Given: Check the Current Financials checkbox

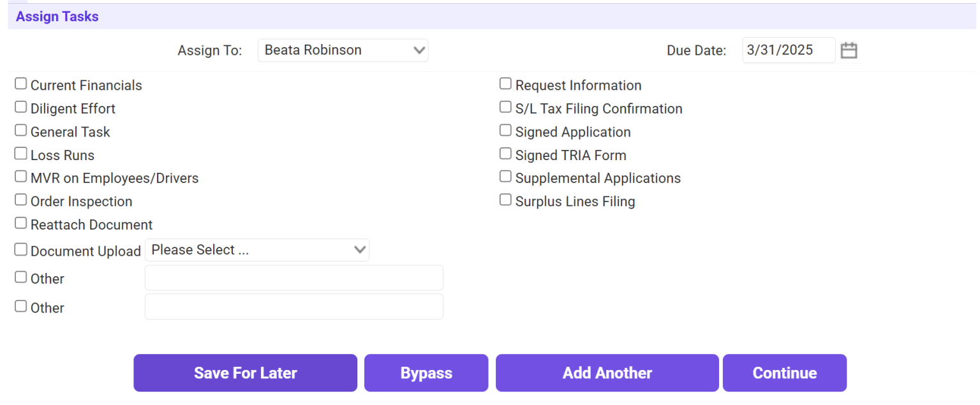Looking at the screenshot, I should click(20, 83).
